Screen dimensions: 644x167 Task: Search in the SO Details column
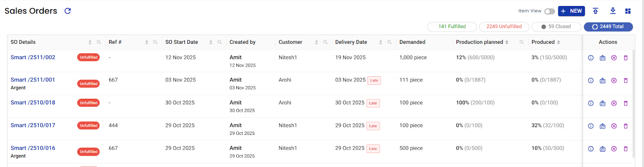tap(99, 42)
